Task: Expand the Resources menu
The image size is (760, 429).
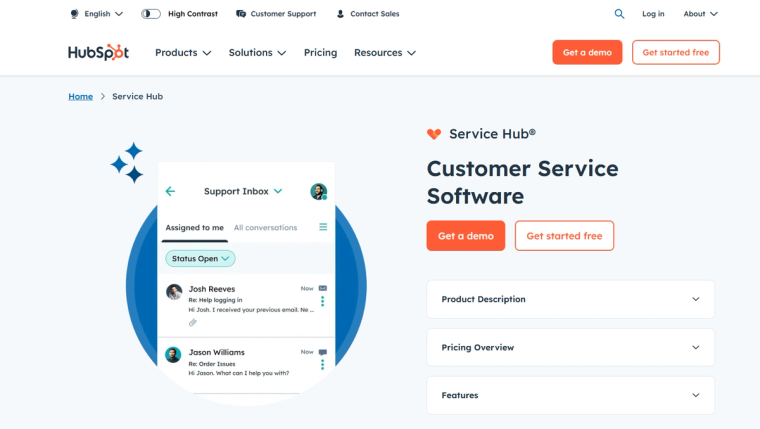Action: (385, 52)
